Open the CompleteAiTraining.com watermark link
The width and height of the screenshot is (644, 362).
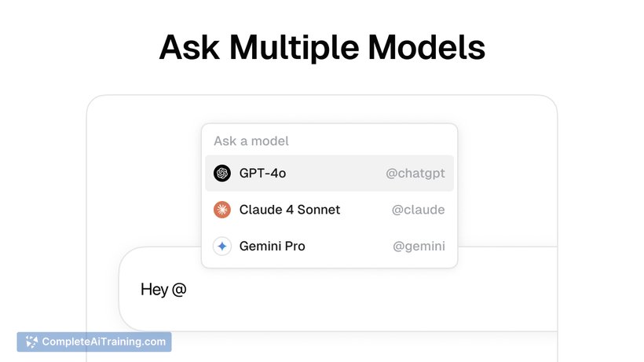[94, 342]
